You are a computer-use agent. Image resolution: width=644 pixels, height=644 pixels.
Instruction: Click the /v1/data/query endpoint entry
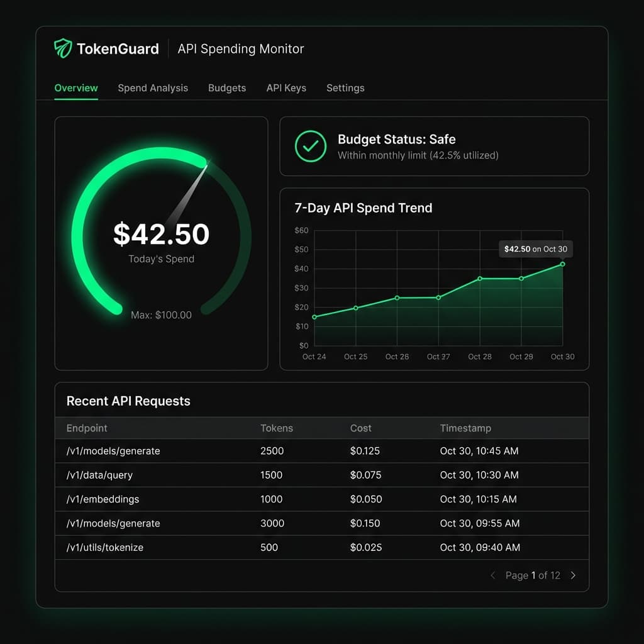(98, 475)
